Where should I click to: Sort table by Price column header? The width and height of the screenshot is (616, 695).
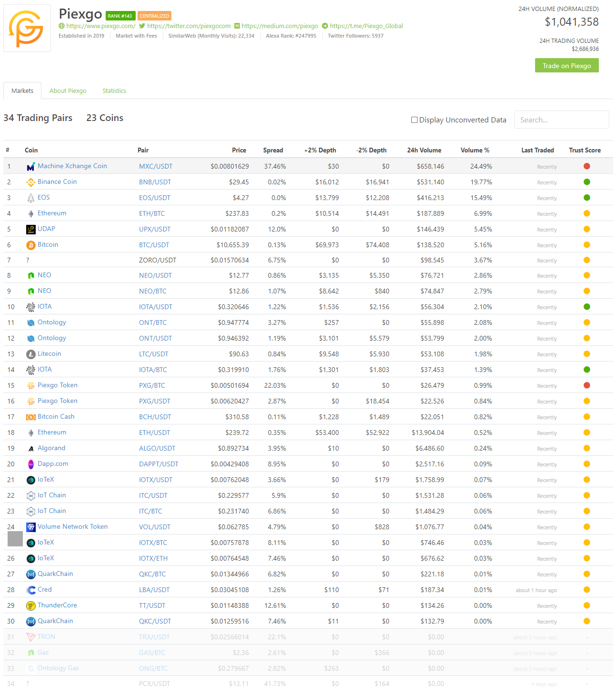(239, 151)
